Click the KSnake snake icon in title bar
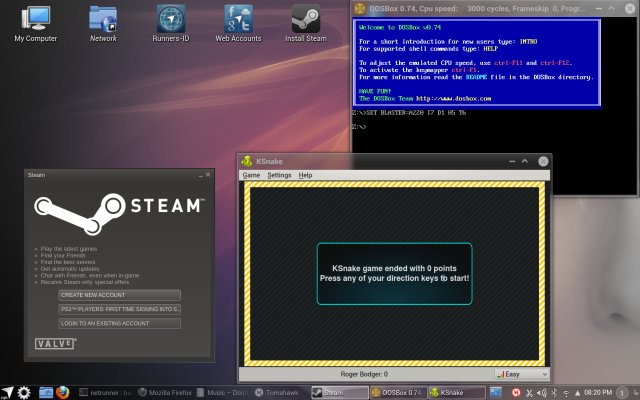 coord(247,161)
